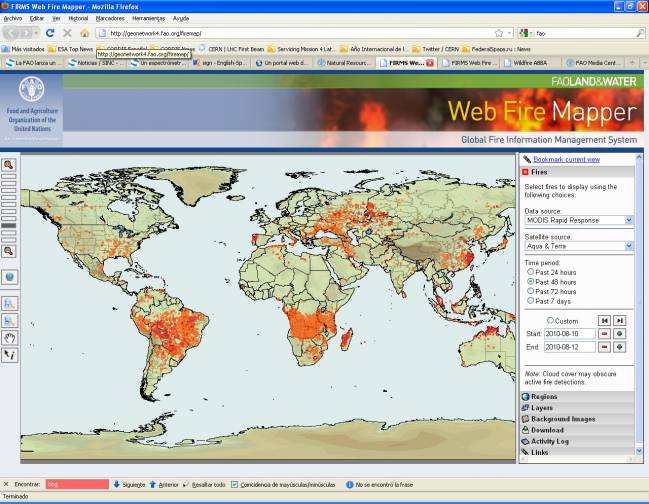Image resolution: width=649 pixels, height=504 pixels.
Task: Click the first zoom-window tool below the globe
Action: (x=9, y=304)
